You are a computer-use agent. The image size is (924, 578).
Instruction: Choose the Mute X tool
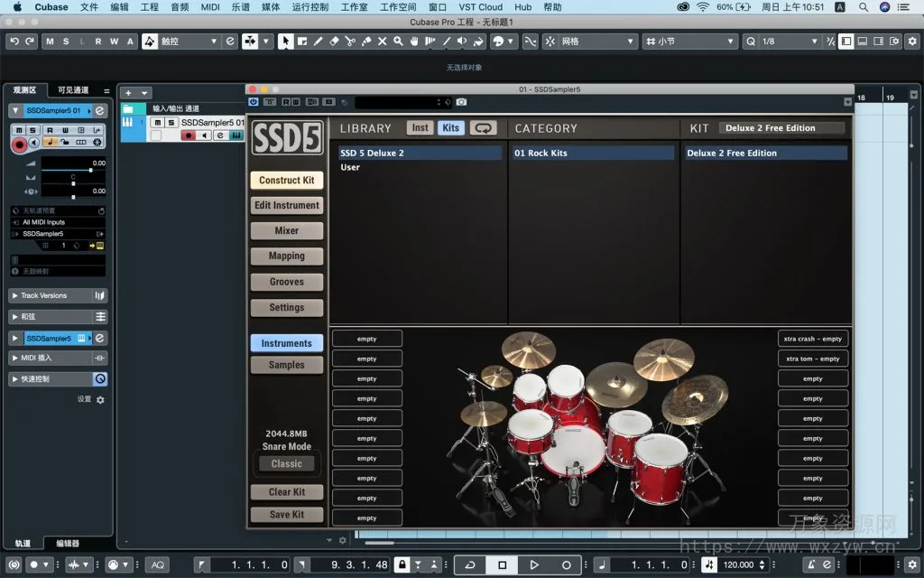(x=383, y=42)
